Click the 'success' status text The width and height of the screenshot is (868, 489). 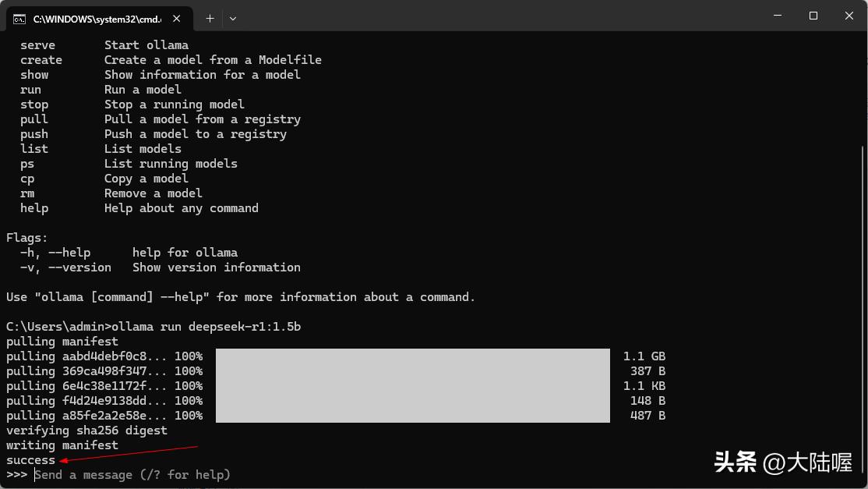(30, 460)
